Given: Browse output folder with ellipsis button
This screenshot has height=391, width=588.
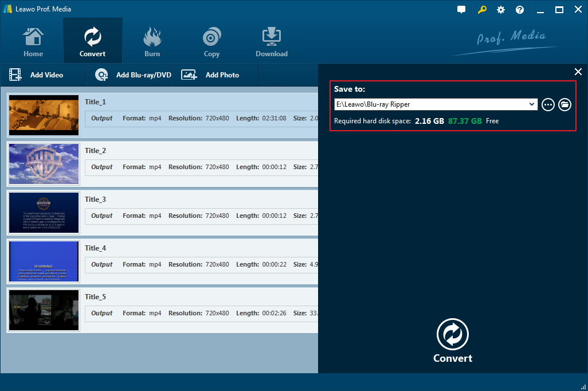Looking at the screenshot, I should [548, 105].
